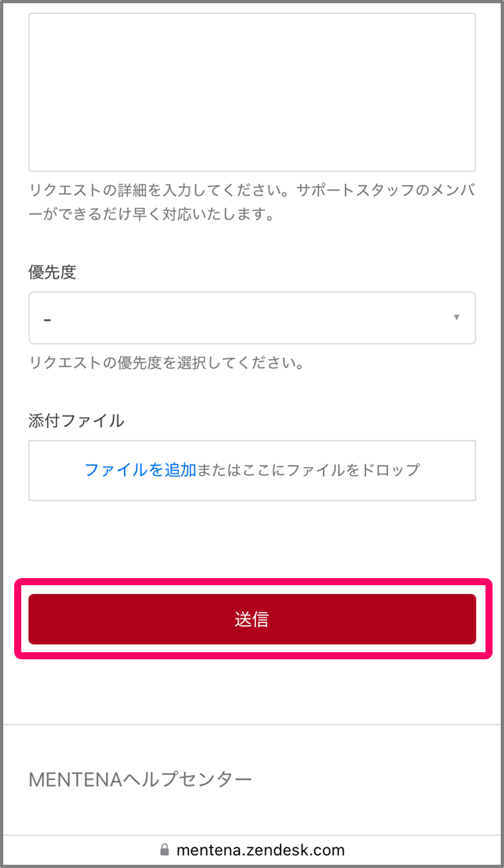Click the empty left side of attachment box

point(54,470)
